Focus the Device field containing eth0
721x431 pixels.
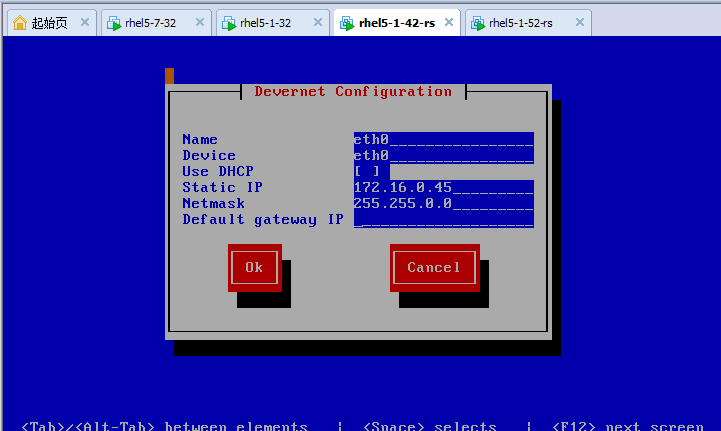[x=444, y=155]
